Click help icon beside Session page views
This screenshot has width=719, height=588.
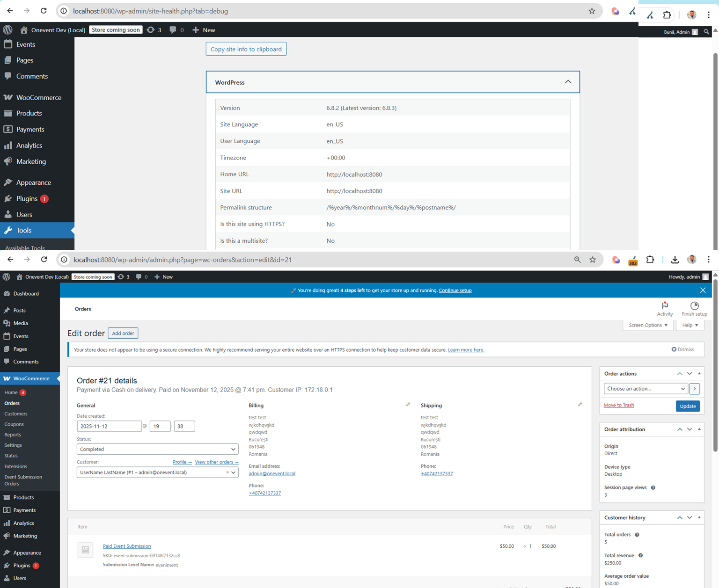pyautogui.click(x=653, y=487)
